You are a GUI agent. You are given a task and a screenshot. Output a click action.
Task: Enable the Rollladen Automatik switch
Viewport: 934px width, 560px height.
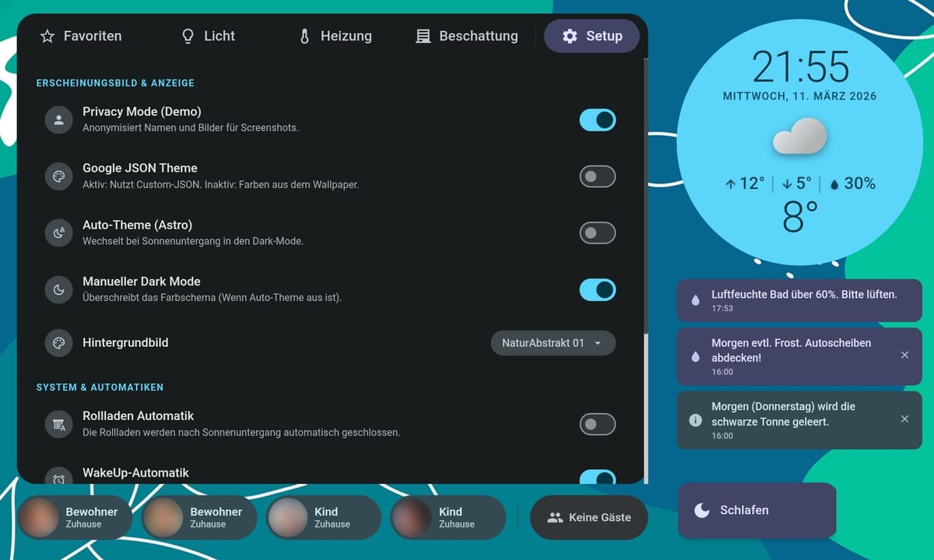pos(598,424)
